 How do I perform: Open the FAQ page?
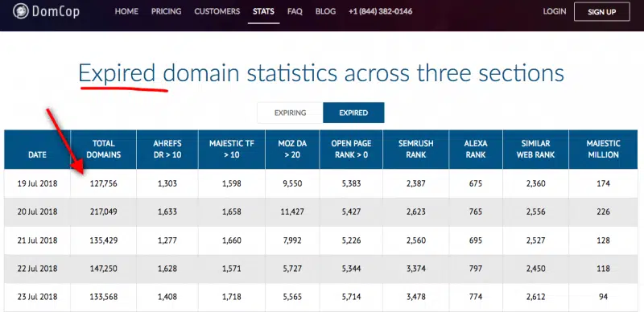click(x=295, y=11)
